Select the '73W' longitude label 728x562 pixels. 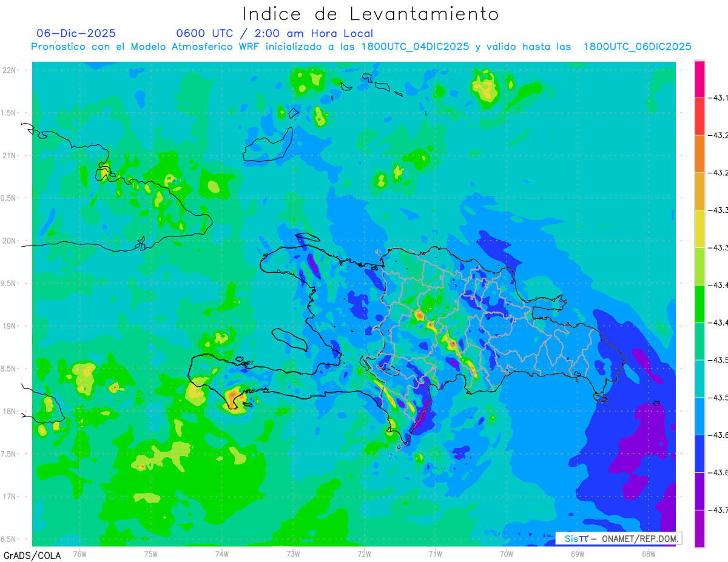point(293,554)
